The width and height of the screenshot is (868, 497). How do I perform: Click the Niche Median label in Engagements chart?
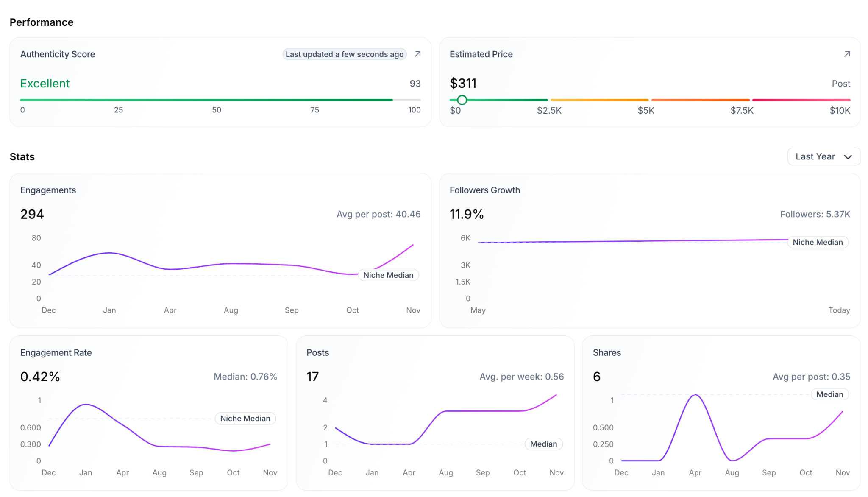388,275
